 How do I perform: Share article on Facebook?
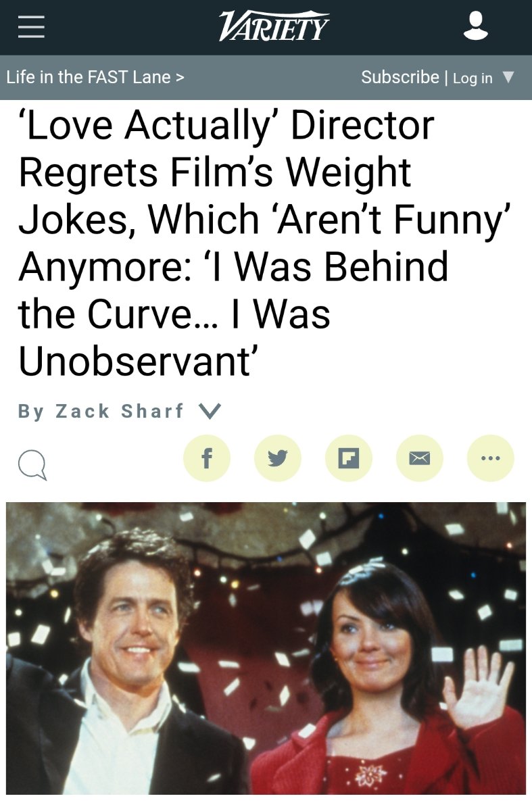(x=207, y=458)
